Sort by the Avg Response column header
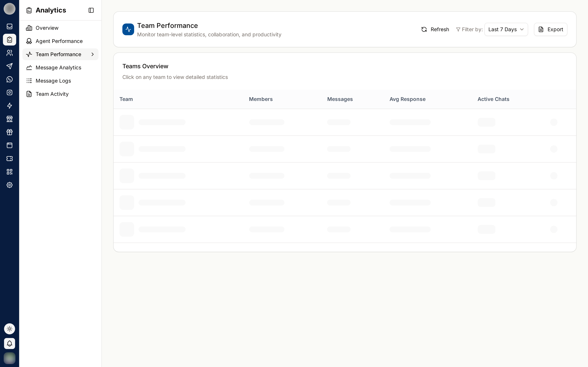The image size is (588, 367). click(408, 99)
